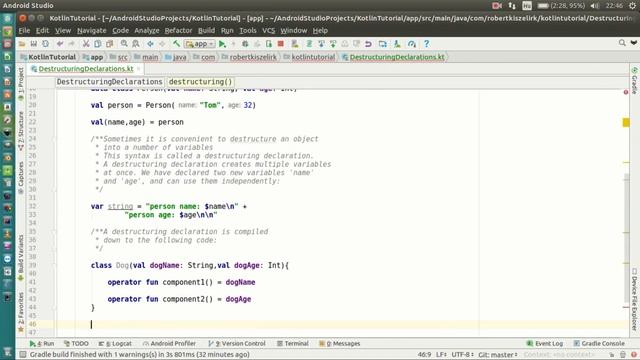Toggle the Project tool window
640x360 pixels.
point(21,83)
